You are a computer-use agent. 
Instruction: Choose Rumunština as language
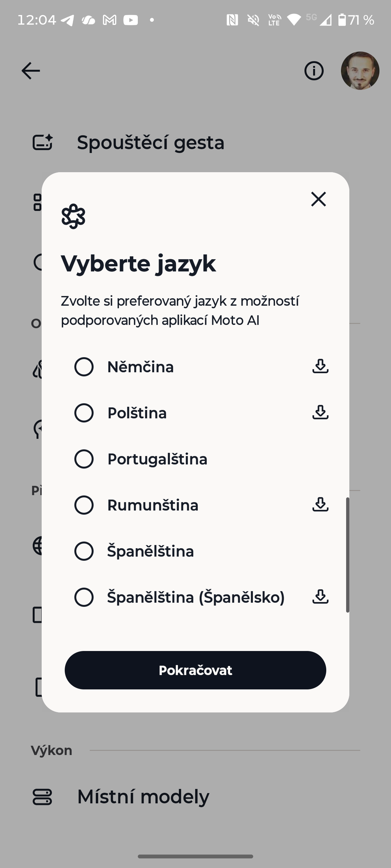pyautogui.click(x=84, y=505)
